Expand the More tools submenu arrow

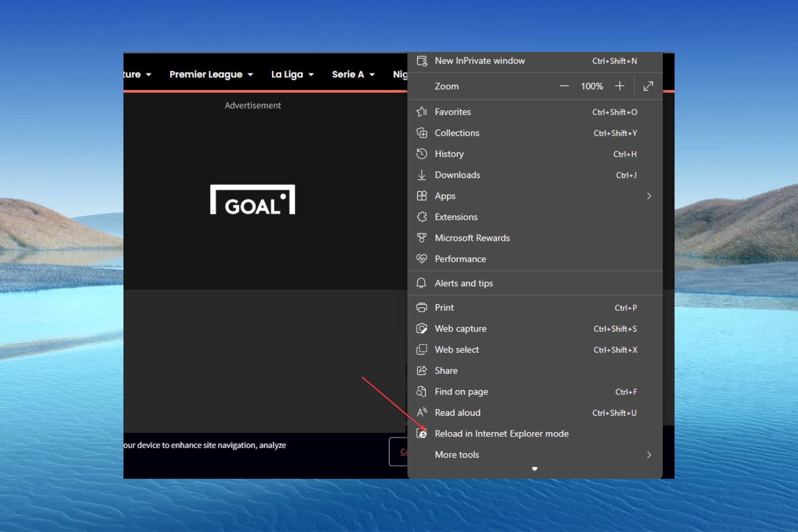coord(649,455)
